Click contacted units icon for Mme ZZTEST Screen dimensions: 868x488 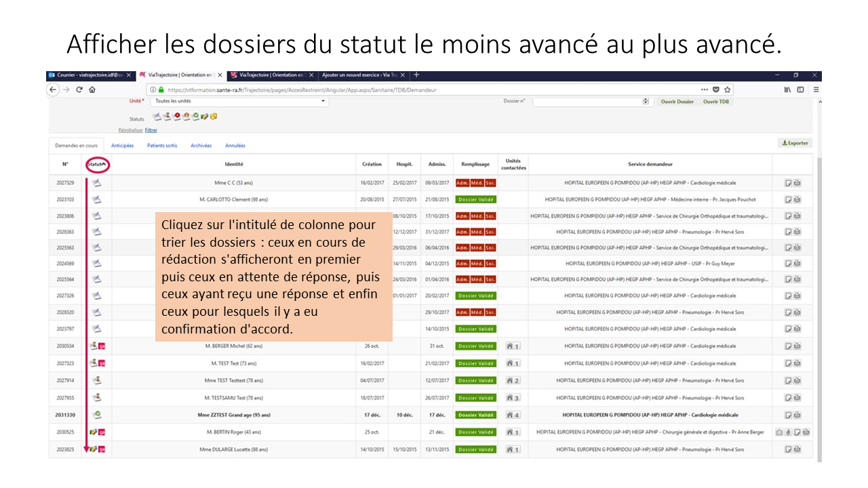click(513, 415)
